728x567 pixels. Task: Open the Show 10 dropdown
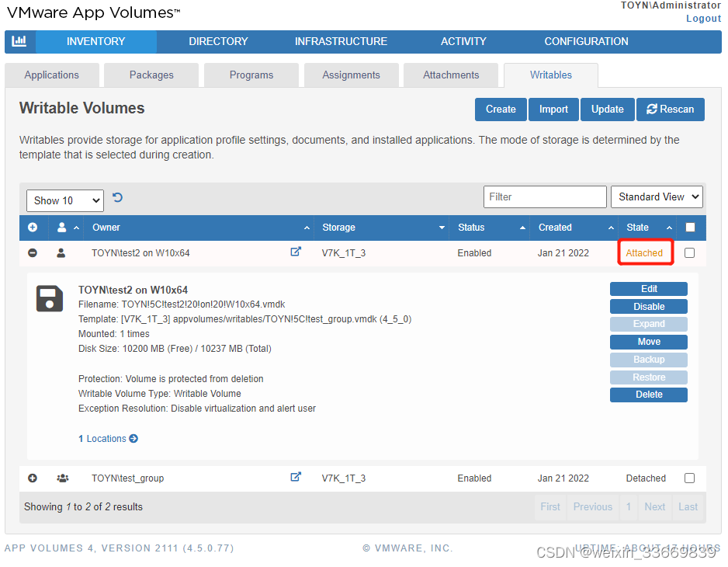tap(65, 200)
